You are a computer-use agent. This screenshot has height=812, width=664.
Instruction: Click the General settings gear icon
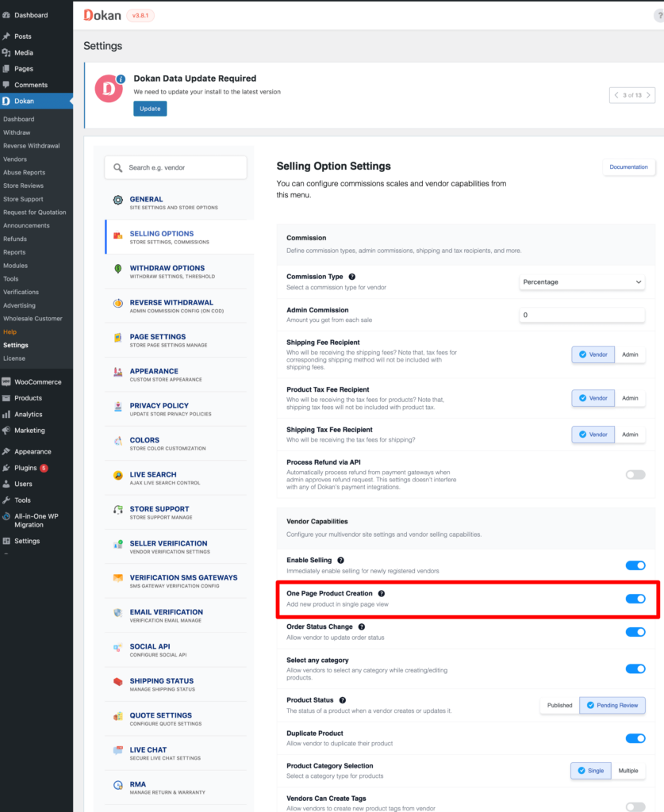118,200
